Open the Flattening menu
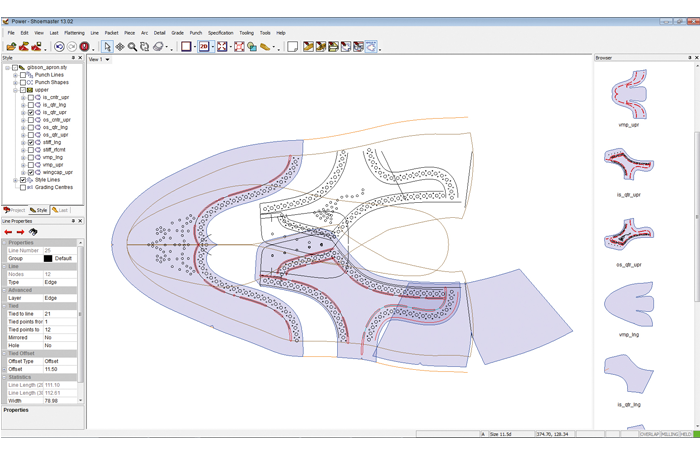This screenshot has width=700, height=455. (74, 33)
